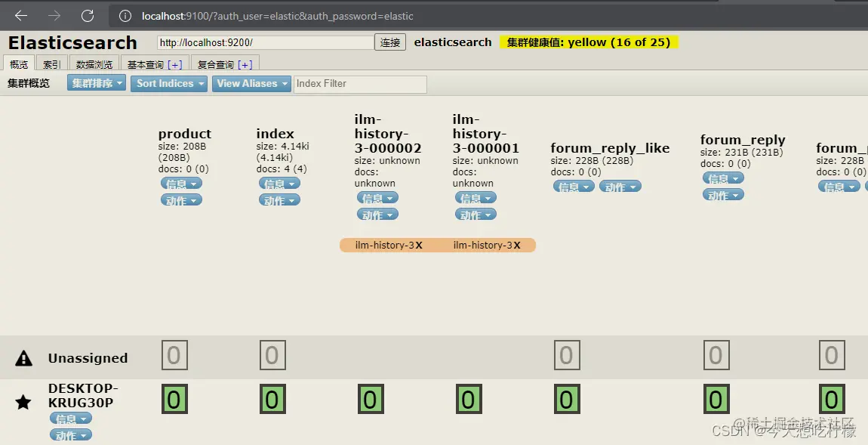Open the Sort Indices dropdown
Screen dimensions: 868x445
pyautogui.click(x=169, y=84)
